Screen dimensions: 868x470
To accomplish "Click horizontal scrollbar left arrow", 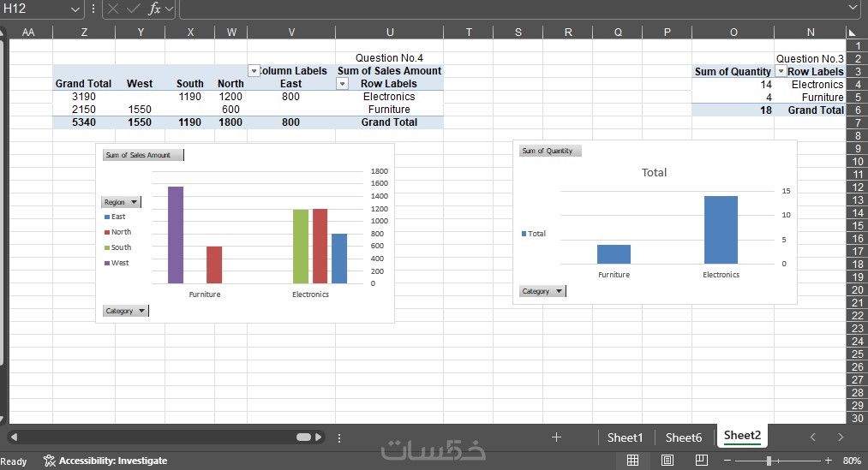I will (x=14, y=437).
